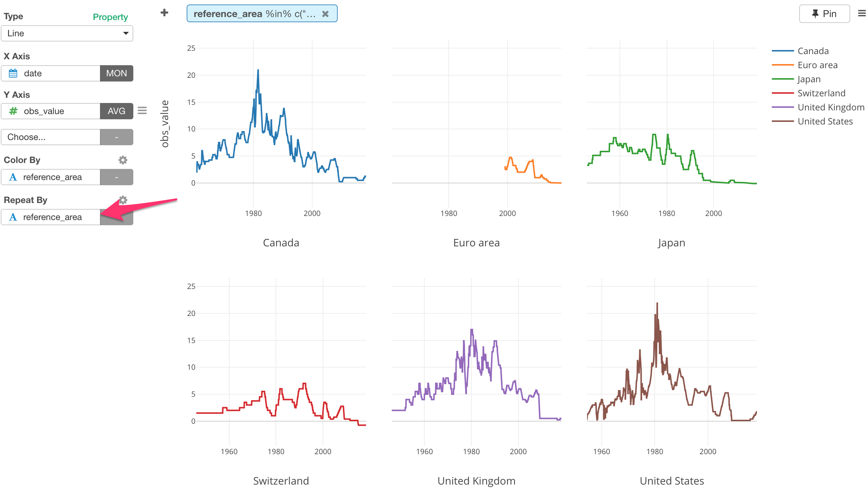
Task: Open the Y Axis options menu icon
Action: [142, 110]
